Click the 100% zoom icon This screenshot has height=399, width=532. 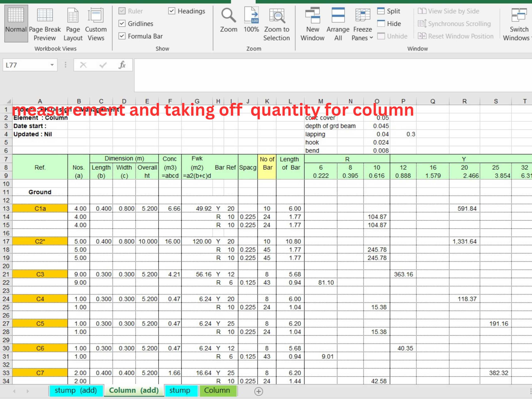(252, 16)
